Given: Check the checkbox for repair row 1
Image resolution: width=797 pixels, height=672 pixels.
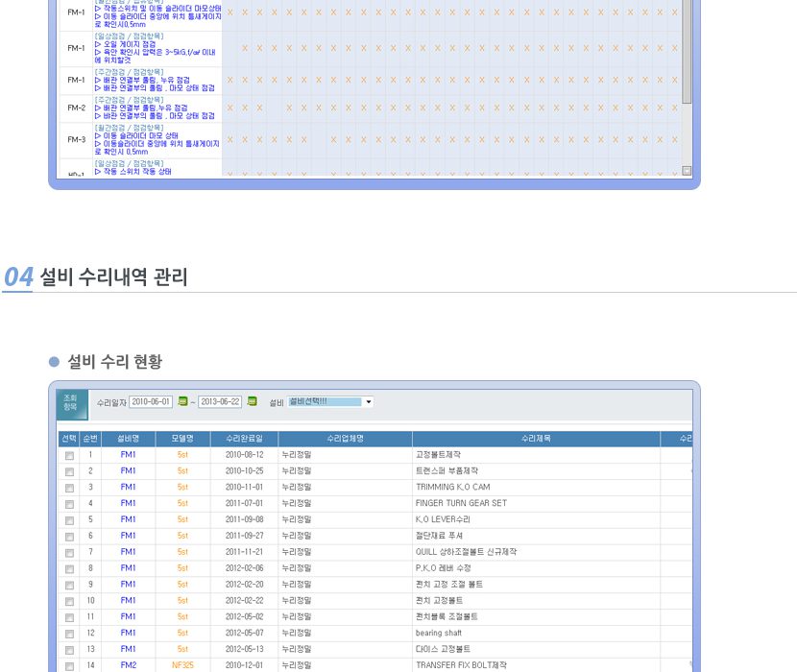Looking at the screenshot, I should pyautogui.click(x=69, y=456).
